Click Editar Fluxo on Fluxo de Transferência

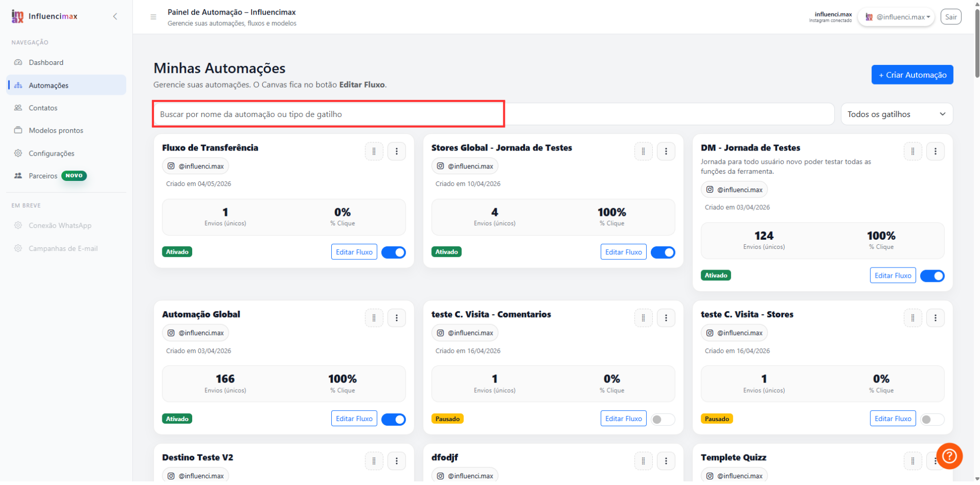354,253
